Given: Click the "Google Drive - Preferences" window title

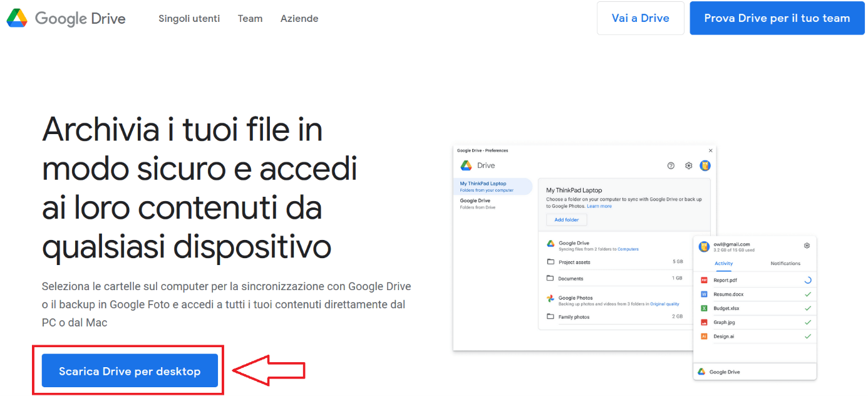Looking at the screenshot, I should tap(482, 150).
